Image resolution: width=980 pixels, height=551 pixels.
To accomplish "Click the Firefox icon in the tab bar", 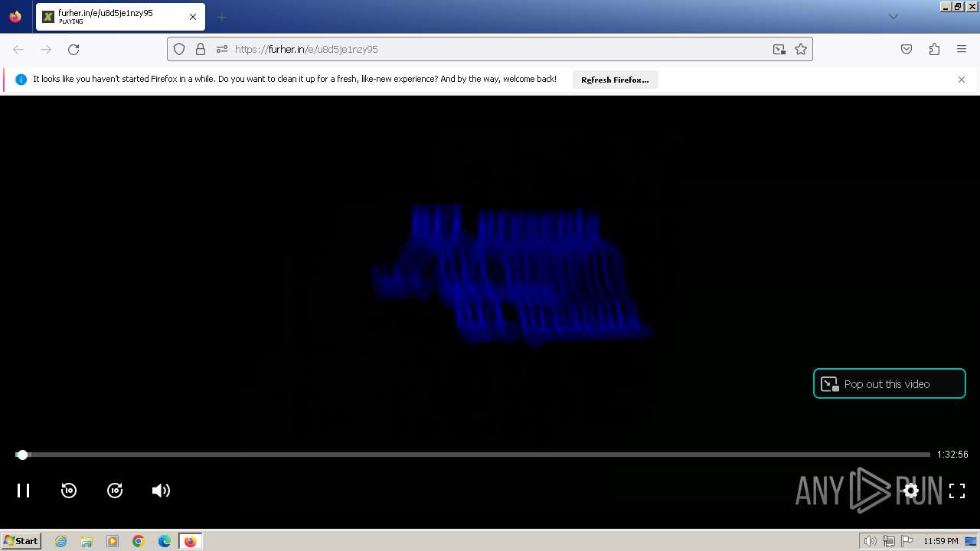I will [x=15, y=17].
